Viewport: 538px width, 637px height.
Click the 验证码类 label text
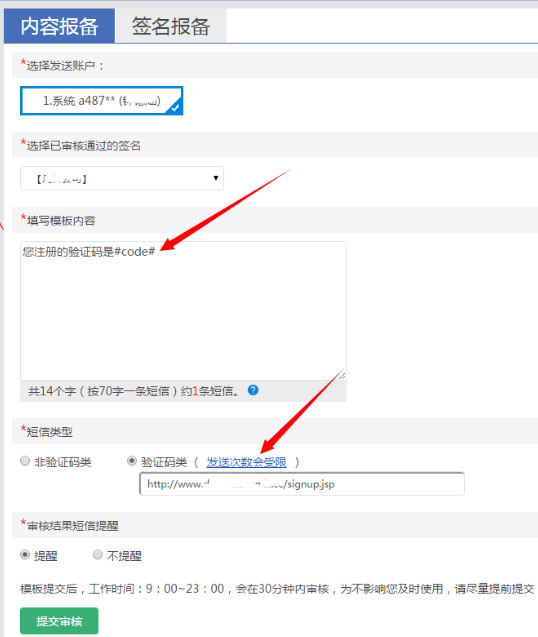coord(164,462)
